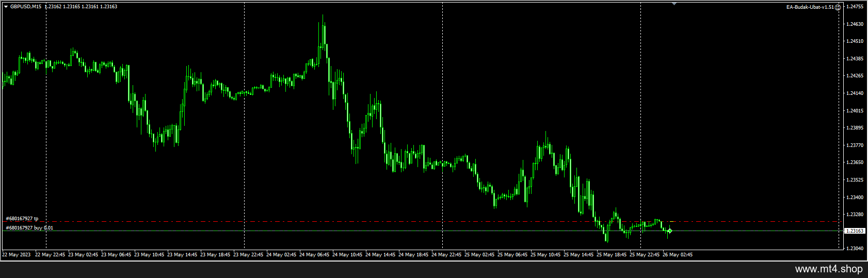Screen dimensions: 868x278
Task: Click the 1.24510 price axis label
Action: (855, 41)
